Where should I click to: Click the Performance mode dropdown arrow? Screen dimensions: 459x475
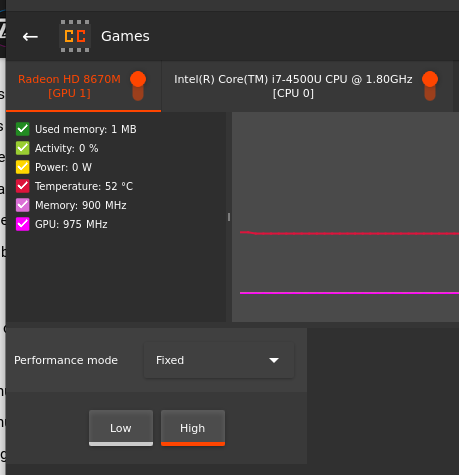[x=274, y=360]
